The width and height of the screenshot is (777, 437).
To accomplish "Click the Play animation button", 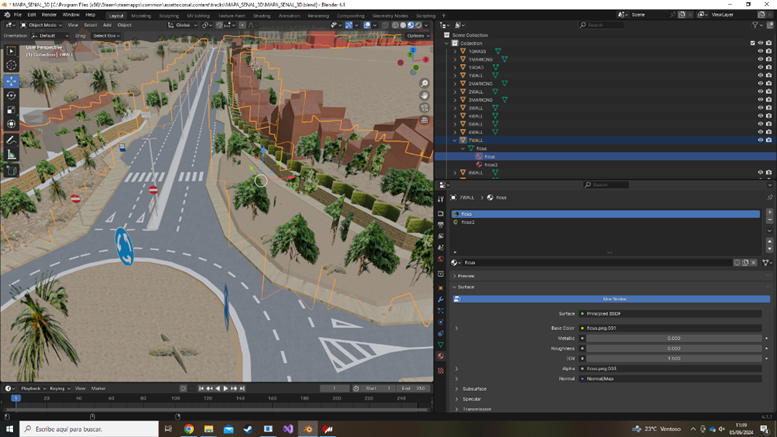I will [225, 388].
